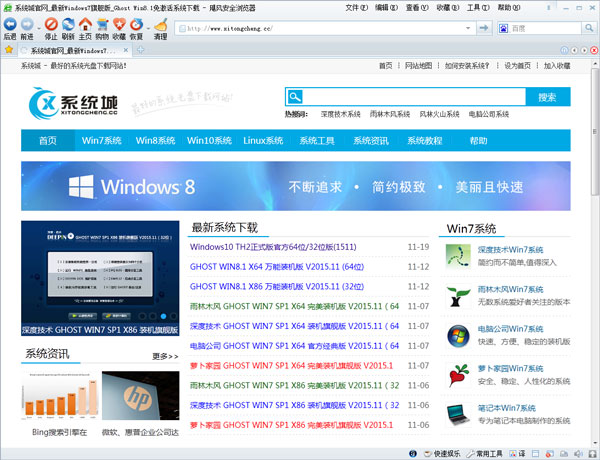Click hot word 深度技术系统
The width and height of the screenshot is (600, 460).
[x=341, y=114]
